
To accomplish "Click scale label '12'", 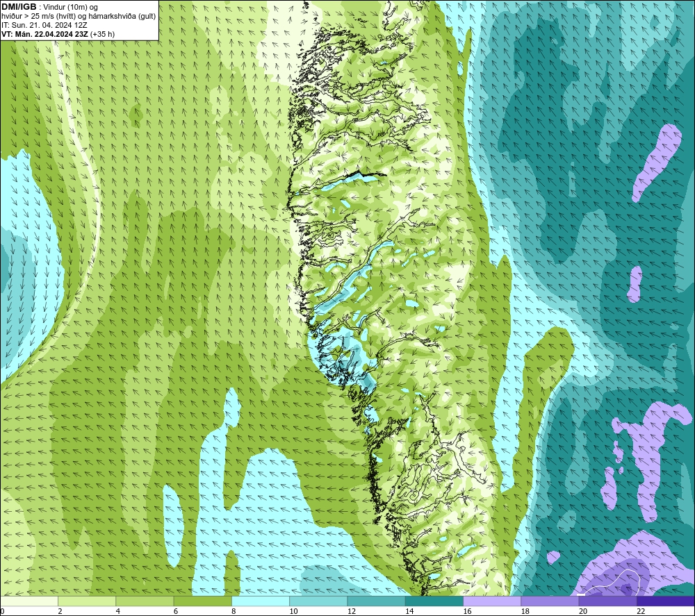I will [x=352, y=611].
